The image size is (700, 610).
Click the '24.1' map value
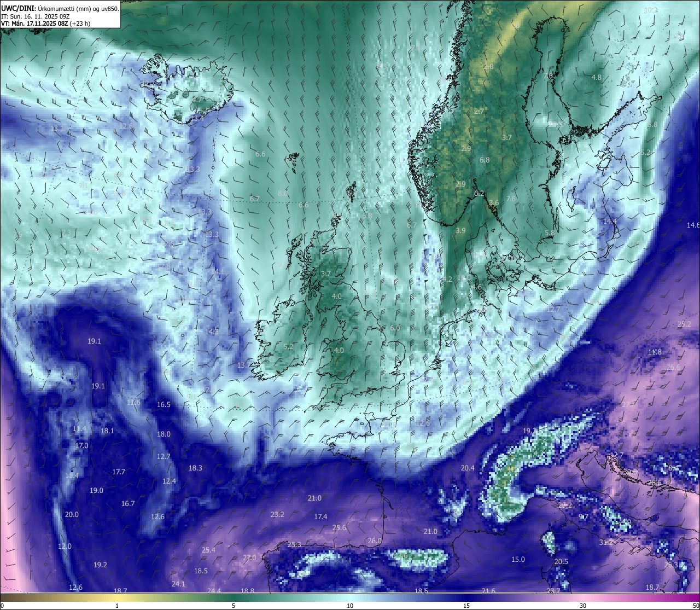tap(178, 584)
